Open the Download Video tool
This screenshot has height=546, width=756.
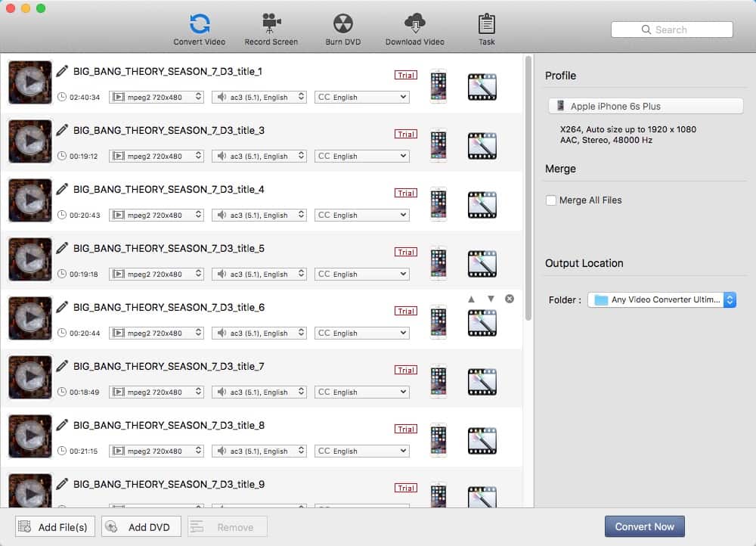tap(414, 29)
